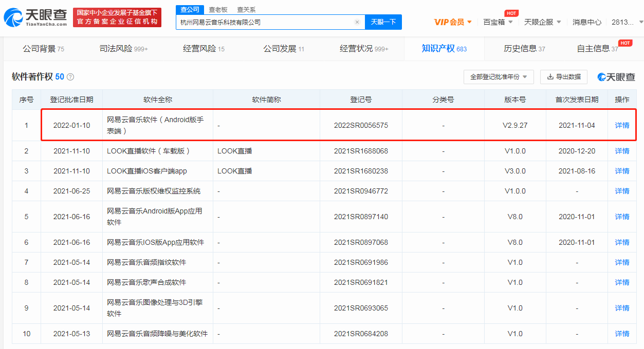This screenshot has height=349, width=644.
Task: Click the 软件全称 column header
Action: pos(158,100)
